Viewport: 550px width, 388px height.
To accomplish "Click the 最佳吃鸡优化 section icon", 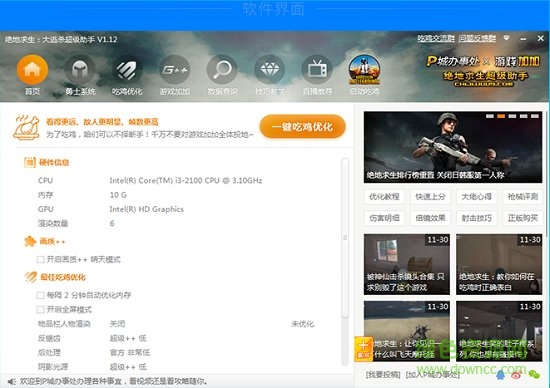I will pyautogui.click(x=30, y=277).
